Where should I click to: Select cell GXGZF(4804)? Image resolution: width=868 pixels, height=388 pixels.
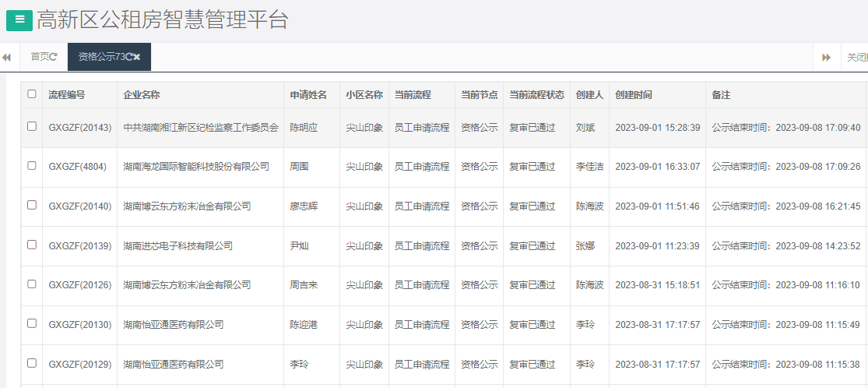78,166
